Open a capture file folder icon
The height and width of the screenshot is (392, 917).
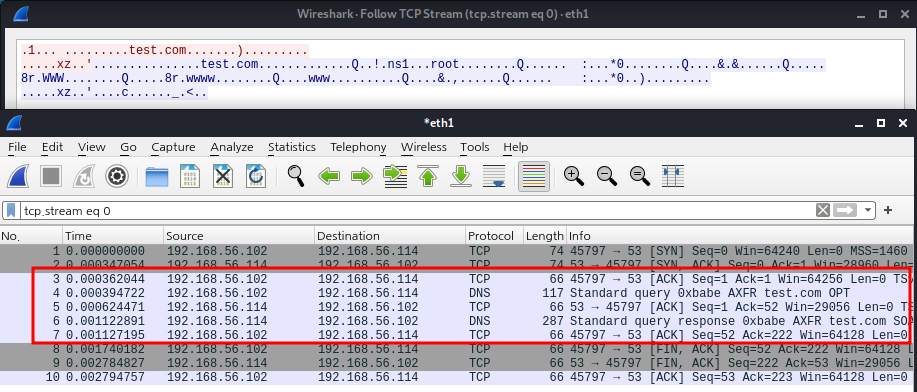click(157, 176)
